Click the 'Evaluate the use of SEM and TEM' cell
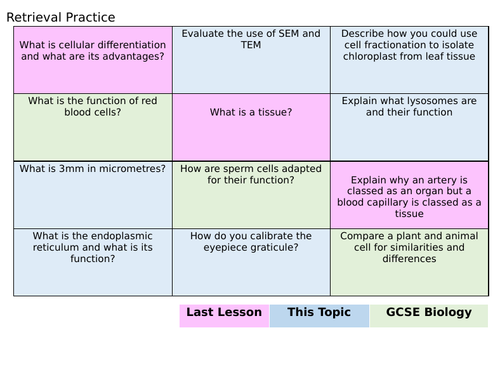 coord(251,60)
